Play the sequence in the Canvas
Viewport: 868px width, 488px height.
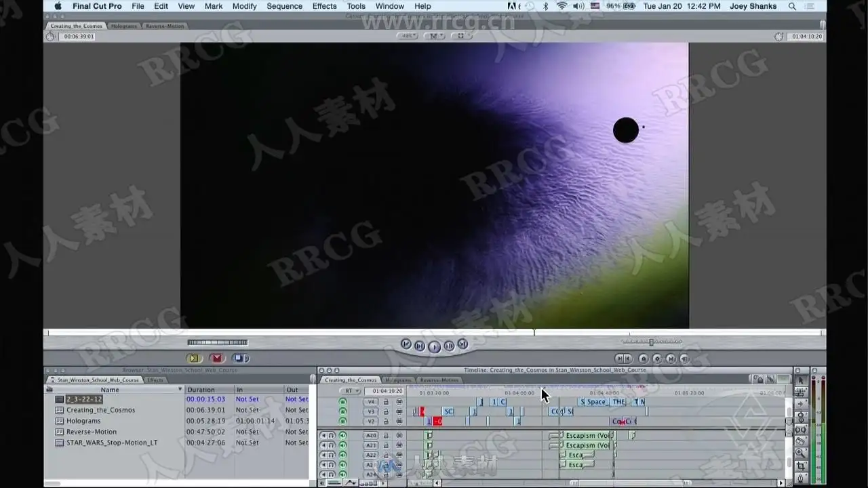tap(434, 347)
